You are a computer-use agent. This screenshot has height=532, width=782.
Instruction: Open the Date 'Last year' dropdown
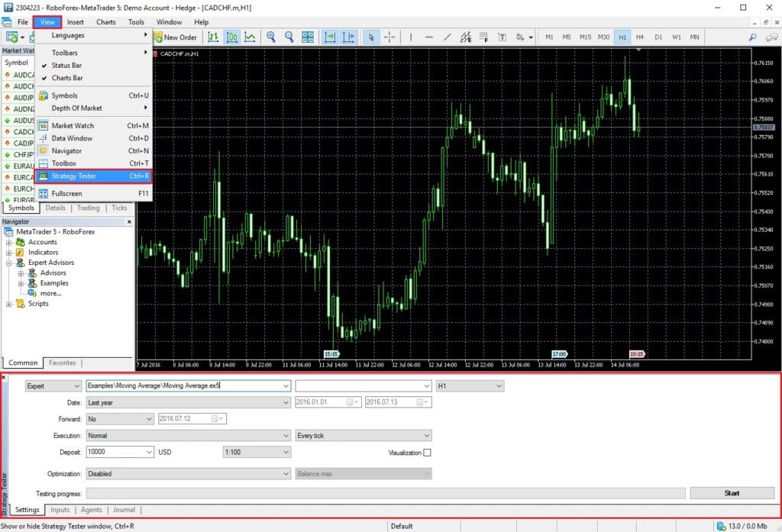[x=189, y=402]
